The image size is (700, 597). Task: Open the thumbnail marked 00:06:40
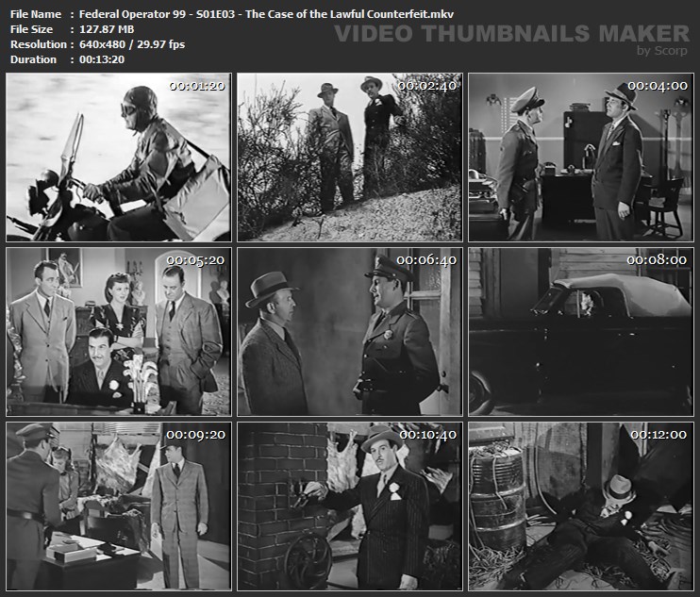[x=350, y=332]
